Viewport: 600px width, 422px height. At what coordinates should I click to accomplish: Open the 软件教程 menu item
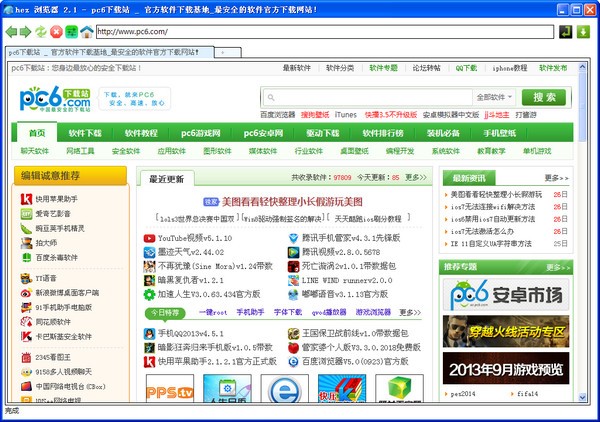click(x=141, y=133)
